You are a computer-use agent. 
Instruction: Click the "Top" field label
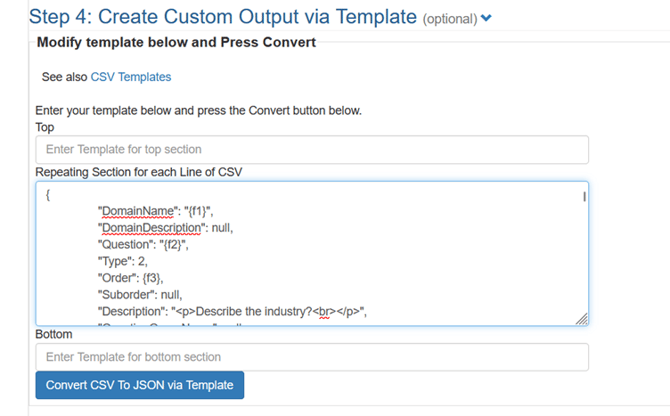[x=45, y=128]
